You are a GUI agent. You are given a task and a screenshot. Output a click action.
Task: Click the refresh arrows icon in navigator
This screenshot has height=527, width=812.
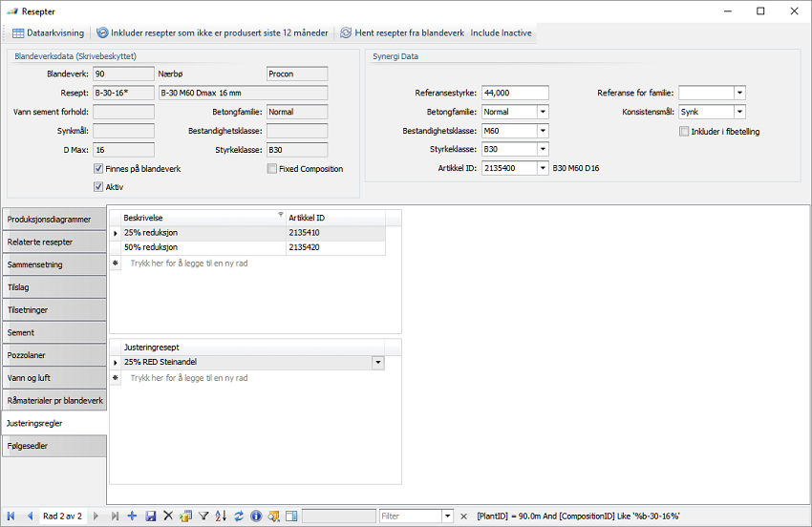pos(238,516)
